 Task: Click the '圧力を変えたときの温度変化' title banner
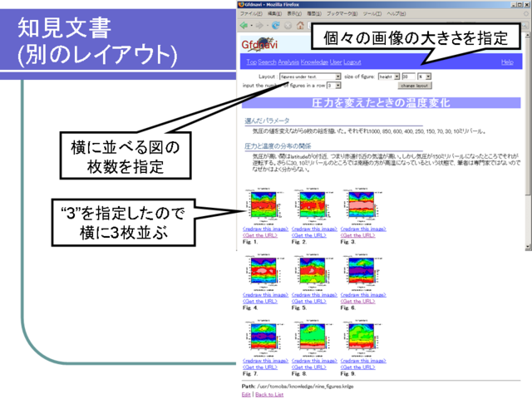pos(381,103)
